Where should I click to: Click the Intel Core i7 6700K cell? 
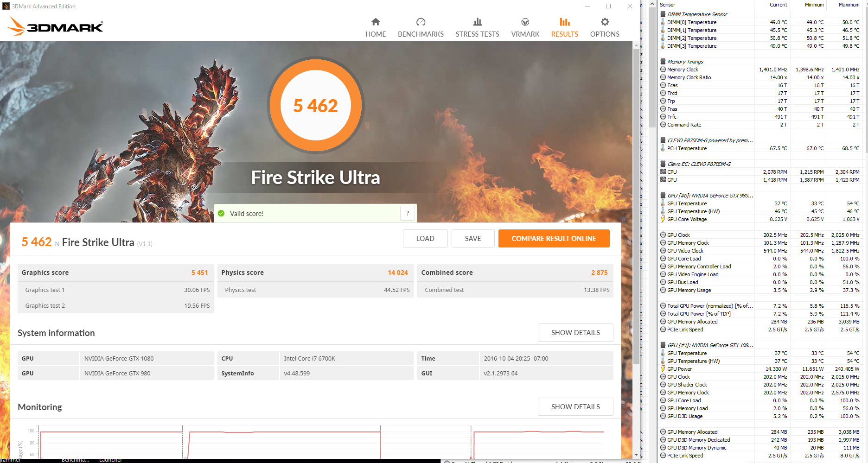pos(346,358)
